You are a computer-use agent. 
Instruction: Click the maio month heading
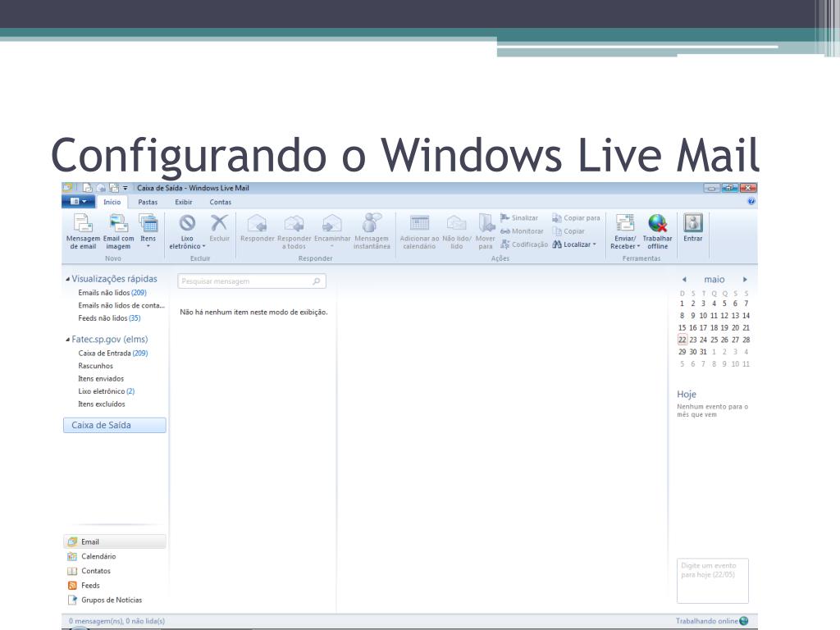(714, 279)
